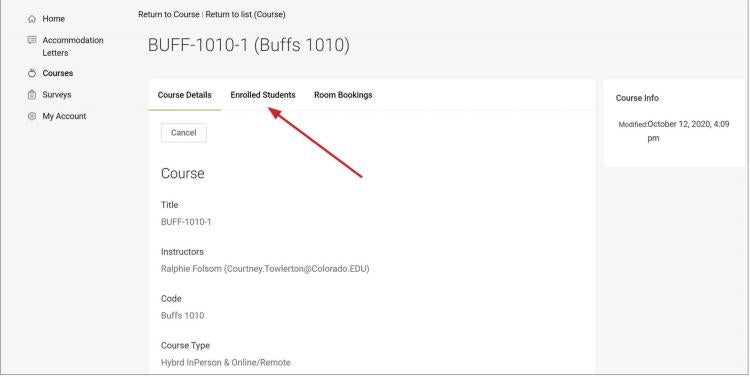
Task: Open Surveys in sidebar
Action: pyautogui.click(x=57, y=95)
